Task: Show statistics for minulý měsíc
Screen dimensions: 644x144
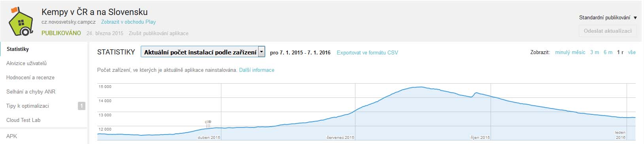Action: tap(570, 52)
